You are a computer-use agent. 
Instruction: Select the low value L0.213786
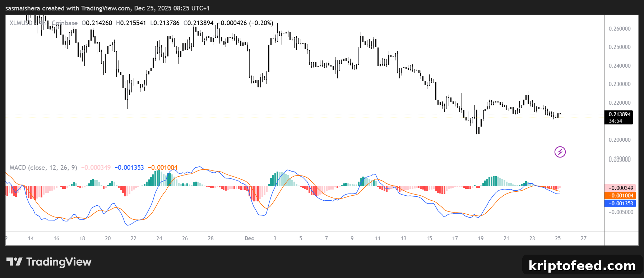click(x=165, y=23)
